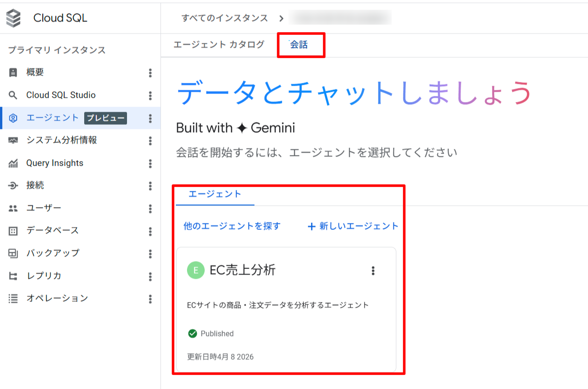Open the kebab menu on EC売上分析 card
Viewport: 588px width, 389px height.
[x=373, y=270]
